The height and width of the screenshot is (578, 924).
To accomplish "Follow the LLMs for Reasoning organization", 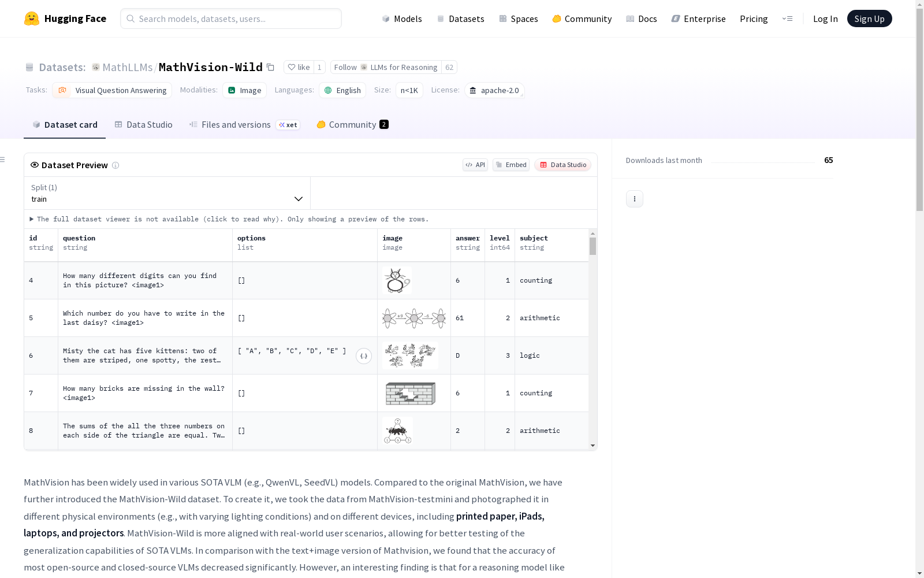I will pos(386,67).
